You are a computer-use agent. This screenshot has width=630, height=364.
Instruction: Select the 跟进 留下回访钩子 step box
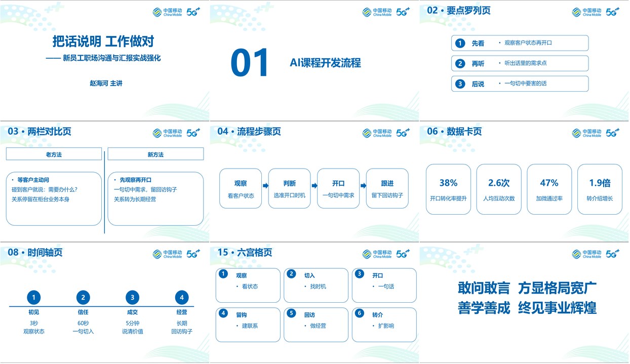click(x=387, y=188)
